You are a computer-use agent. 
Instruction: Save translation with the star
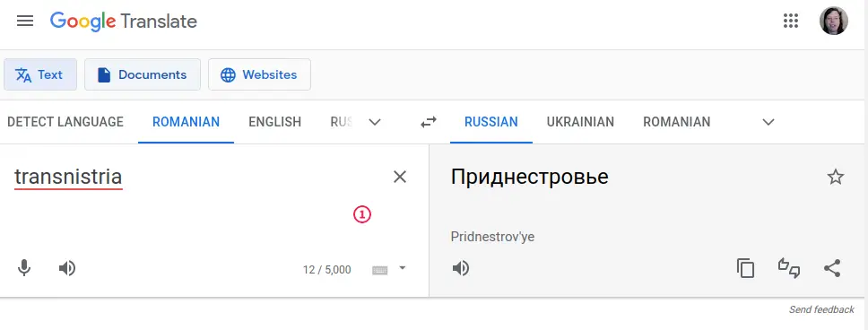pyautogui.click(x=836, y=178)
